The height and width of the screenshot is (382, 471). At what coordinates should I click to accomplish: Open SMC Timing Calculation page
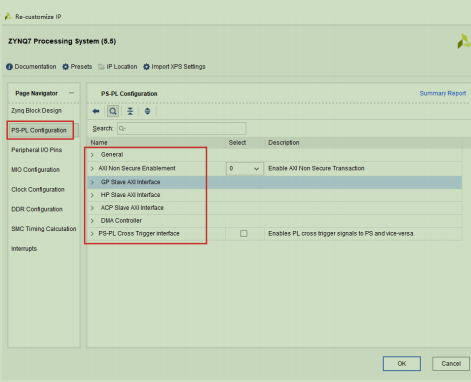click(44, 229)
